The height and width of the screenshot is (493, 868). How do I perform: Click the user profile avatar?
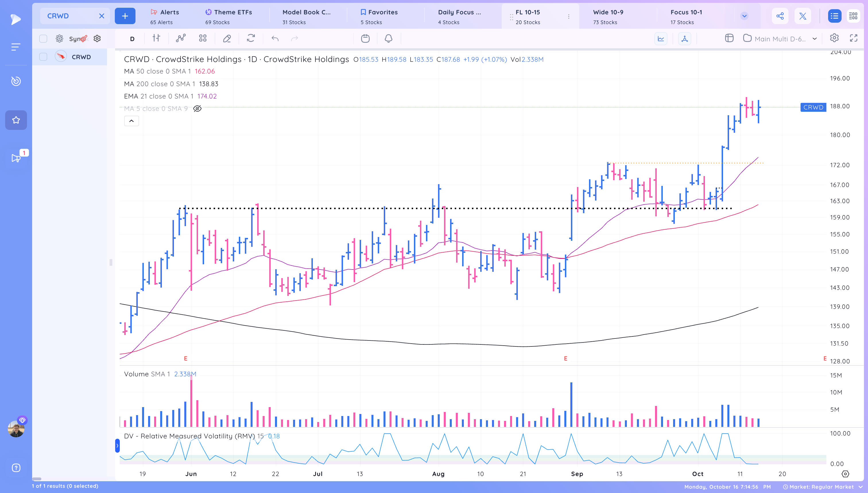[16, 429]
